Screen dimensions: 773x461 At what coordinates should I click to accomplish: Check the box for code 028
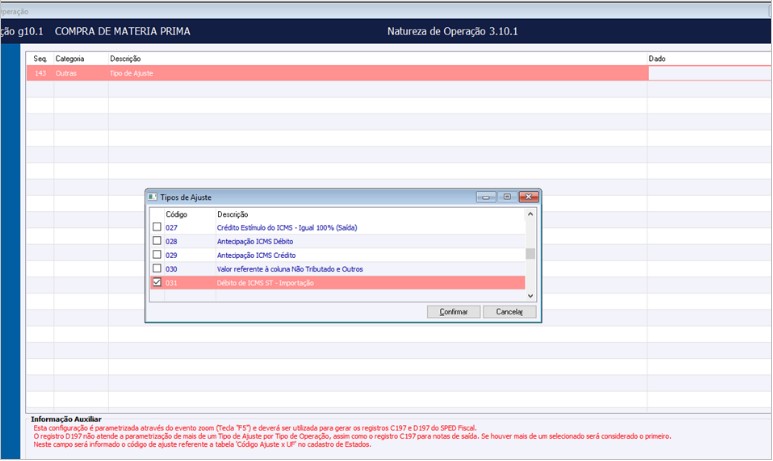[157, 241]
